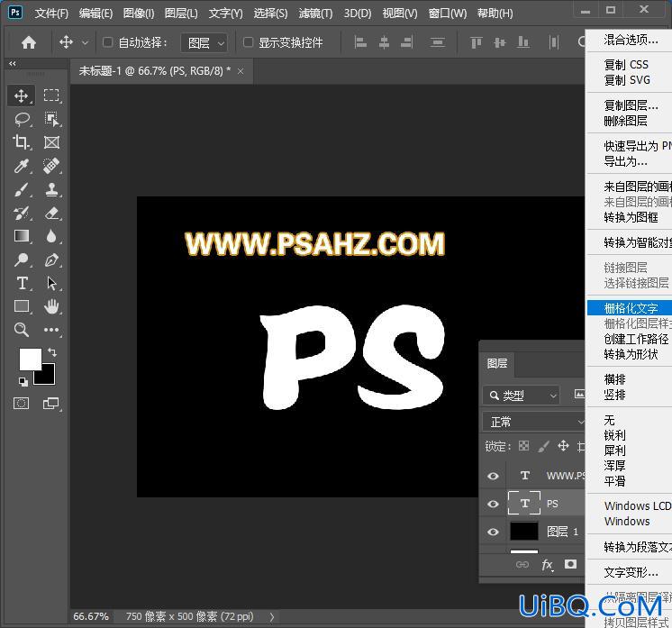The image size is (672, 628).
Task: Click the white foreground color swatch
Action: pyautogui.click(x=30, y=359)
